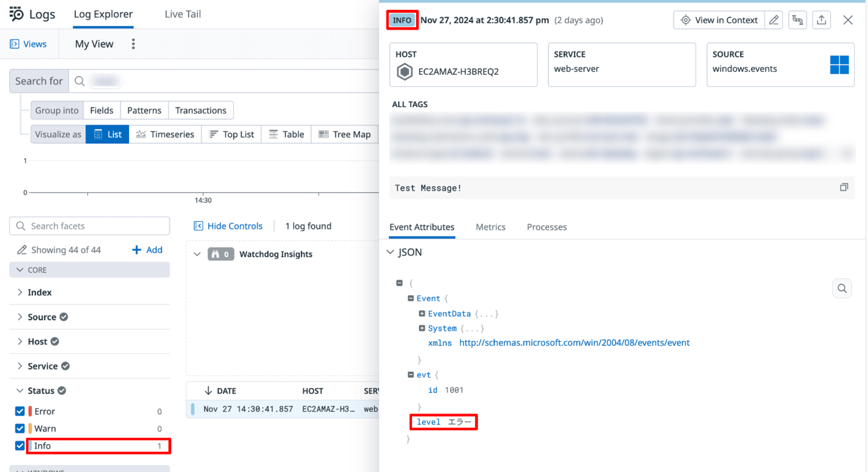The image size is (868, 472).
Task: Click My View label
Action: 94,44
